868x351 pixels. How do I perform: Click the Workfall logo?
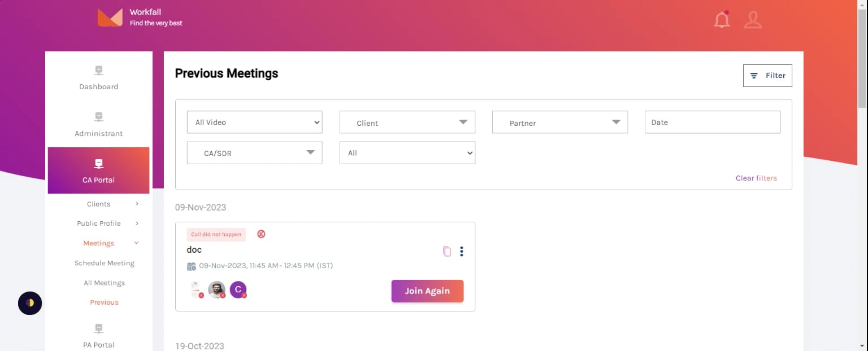click(110, 17)
